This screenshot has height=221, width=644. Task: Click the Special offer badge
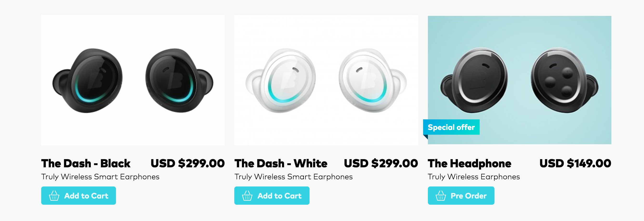pos(451,127)
